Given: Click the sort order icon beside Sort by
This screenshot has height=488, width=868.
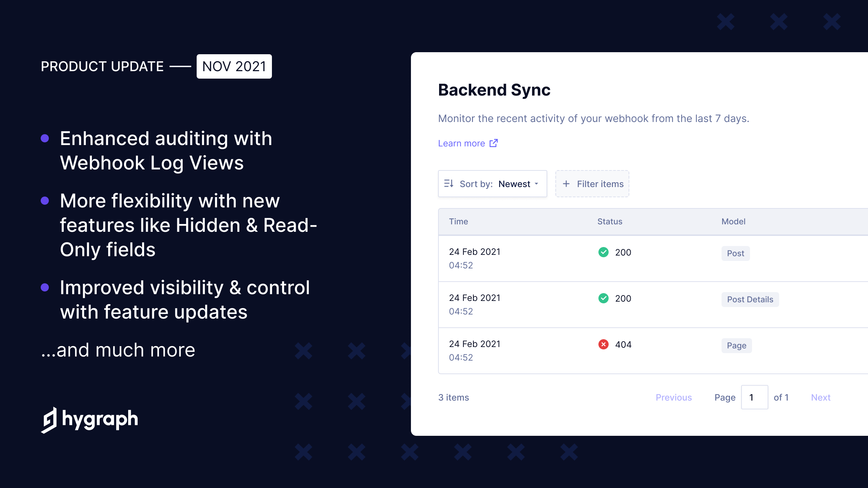Looking at the screenshot, I should 448,184.
